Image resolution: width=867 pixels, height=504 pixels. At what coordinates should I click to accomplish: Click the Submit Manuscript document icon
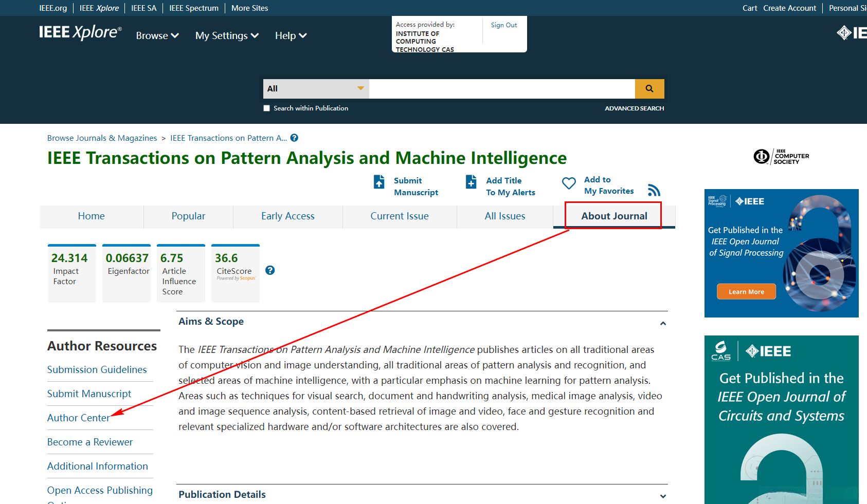(379, 182)
